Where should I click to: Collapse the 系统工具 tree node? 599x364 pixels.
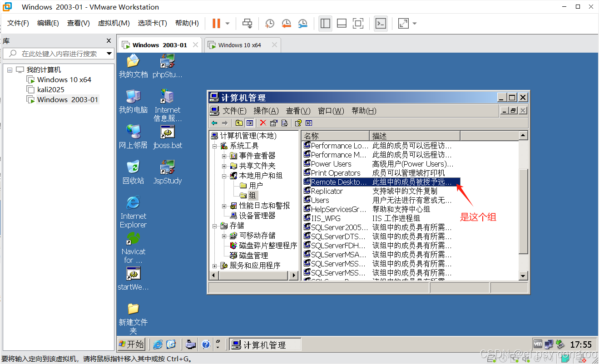pos(214,146)
